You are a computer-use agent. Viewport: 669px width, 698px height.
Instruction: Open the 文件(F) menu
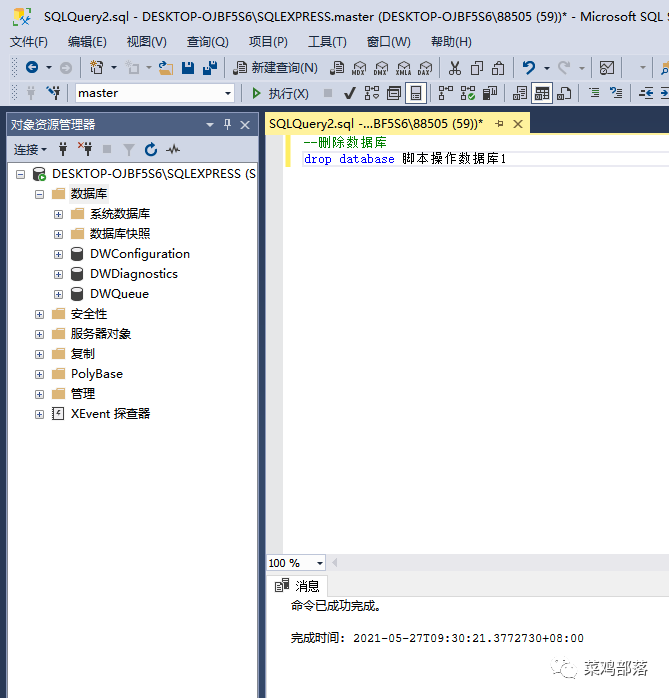point(29,42)
